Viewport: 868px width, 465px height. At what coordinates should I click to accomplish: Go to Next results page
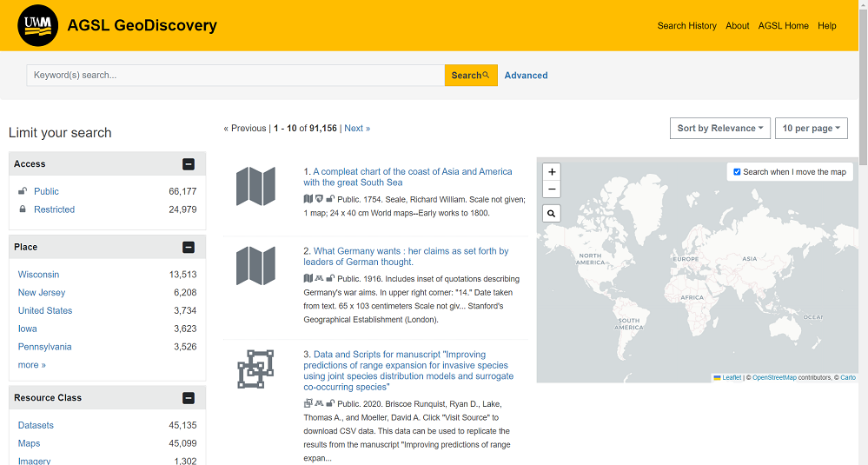click(x=357, y=128)
